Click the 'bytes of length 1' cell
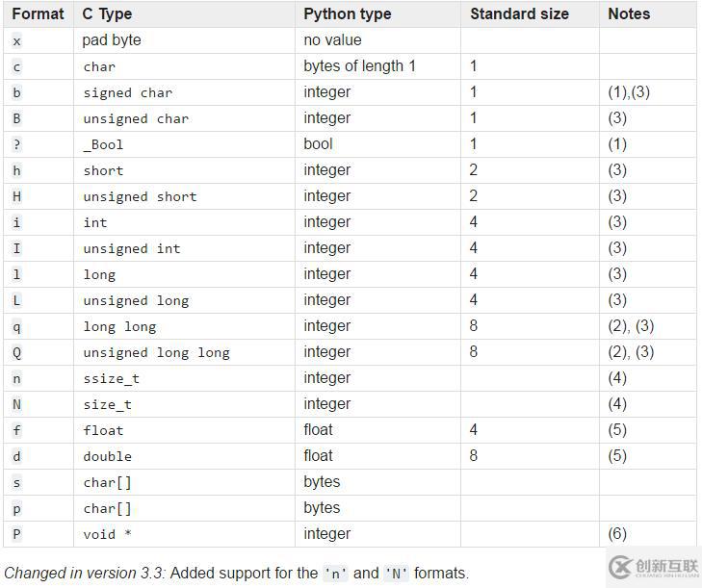This screenshot has height=588, width=702. coord(360,66)
